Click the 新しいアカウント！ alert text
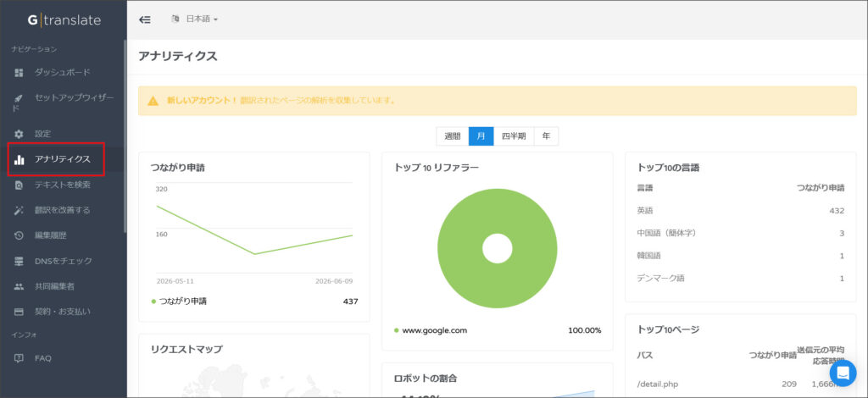The height and width of the screenshot is (398, 868). coord(202,101)
